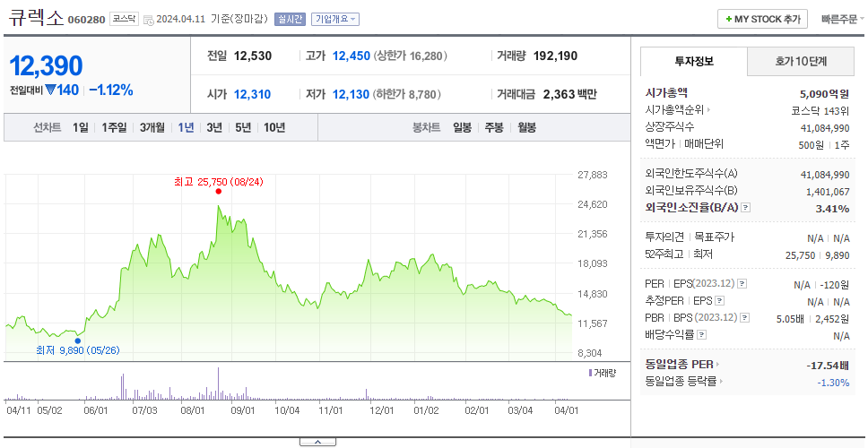Show the 주봉 candle chart
The width and height of the screenshot is (868, 448).
point(494,128)
